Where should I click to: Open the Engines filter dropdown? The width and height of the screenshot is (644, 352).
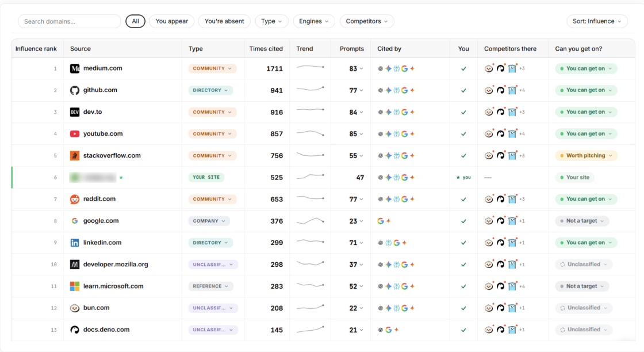point(314,21)
